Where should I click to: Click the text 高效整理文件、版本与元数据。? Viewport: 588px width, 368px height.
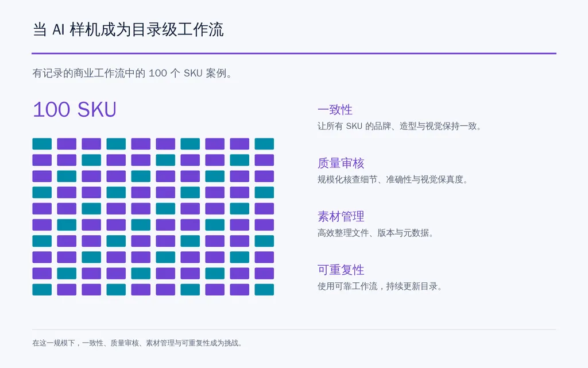[x=376, y=233]
